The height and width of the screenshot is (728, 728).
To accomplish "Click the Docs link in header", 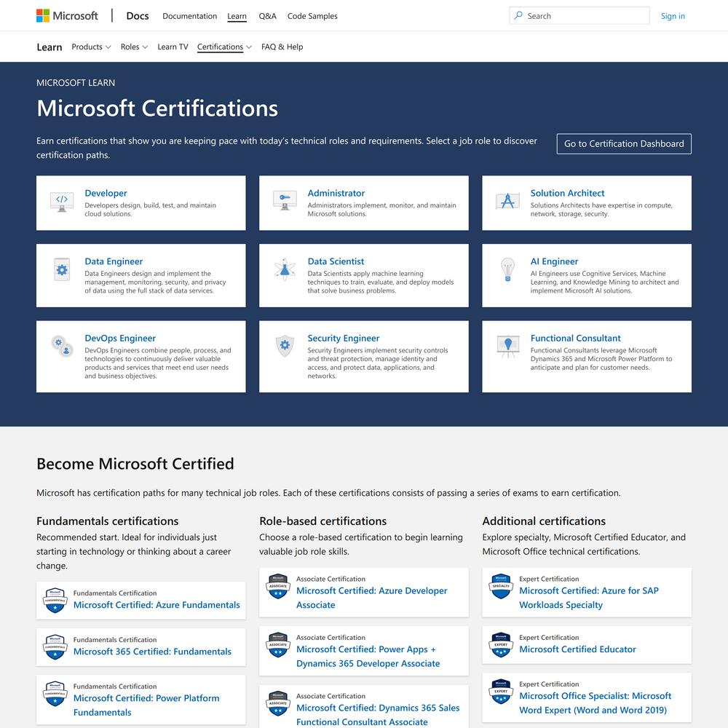I will [x=138, y=16].
